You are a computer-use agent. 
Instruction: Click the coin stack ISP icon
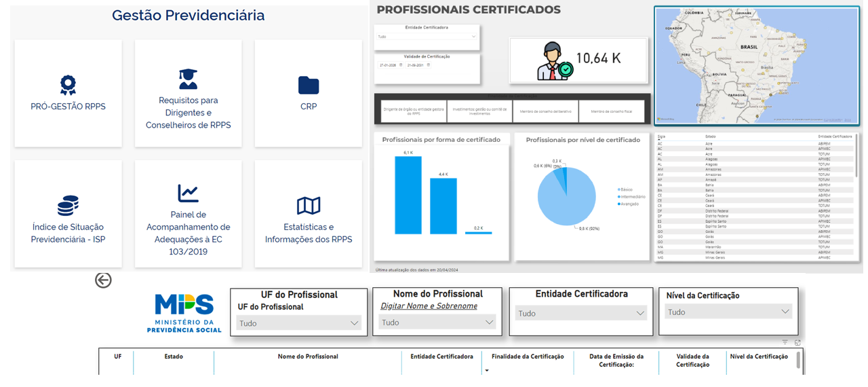point(68,205)
